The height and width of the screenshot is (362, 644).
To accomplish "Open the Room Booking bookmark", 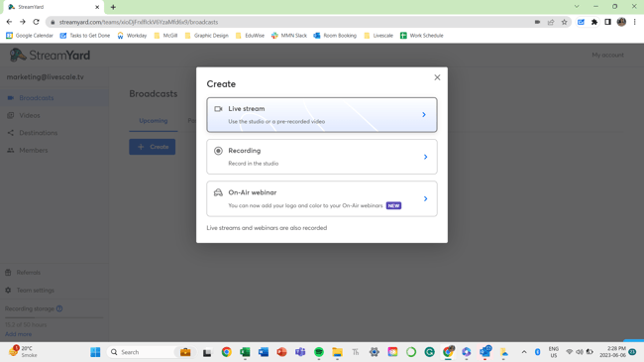I will [335, 36].
